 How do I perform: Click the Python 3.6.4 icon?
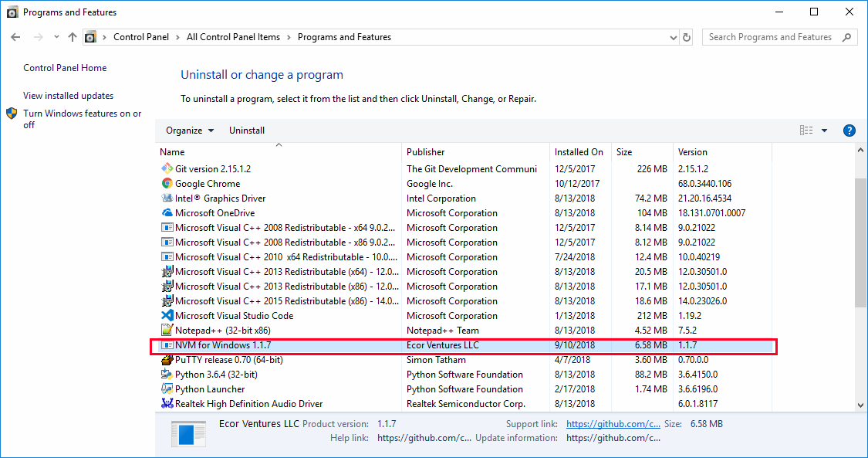point(167,374)
